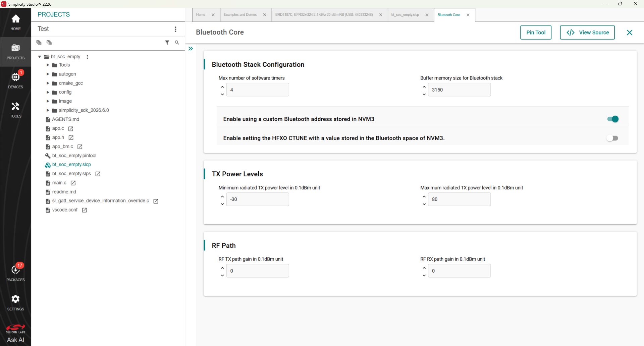This screenshot has height=346, width=644.
Task: Open app.c in external editor icon
Action: pyautogui.click(x=71, y=129)
